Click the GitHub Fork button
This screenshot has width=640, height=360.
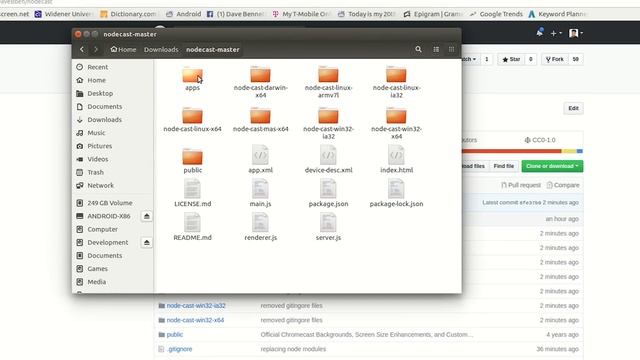[x=555, y=59]
